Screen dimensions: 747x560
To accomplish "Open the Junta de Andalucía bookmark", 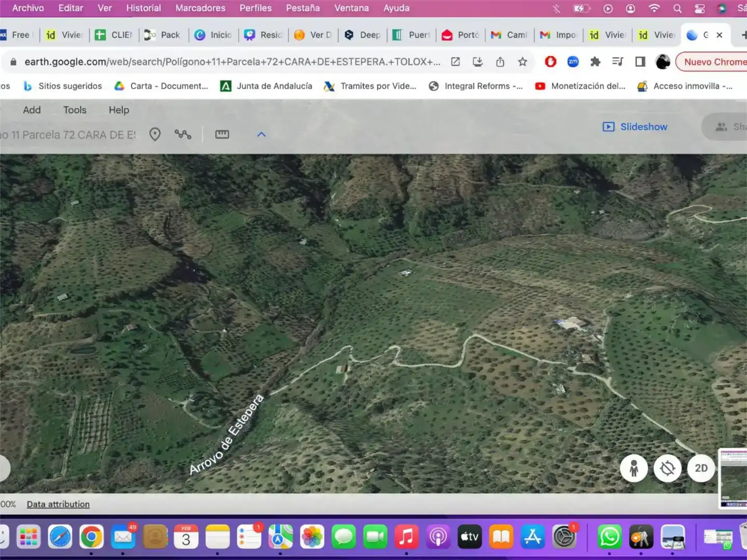I will tap(267, 86).
